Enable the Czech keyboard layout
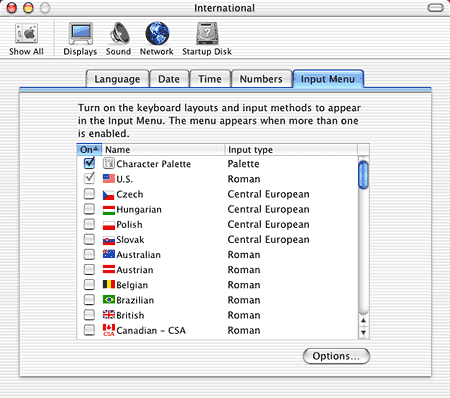The width and height of the screenshot is (450, 398). pos(89,194)
